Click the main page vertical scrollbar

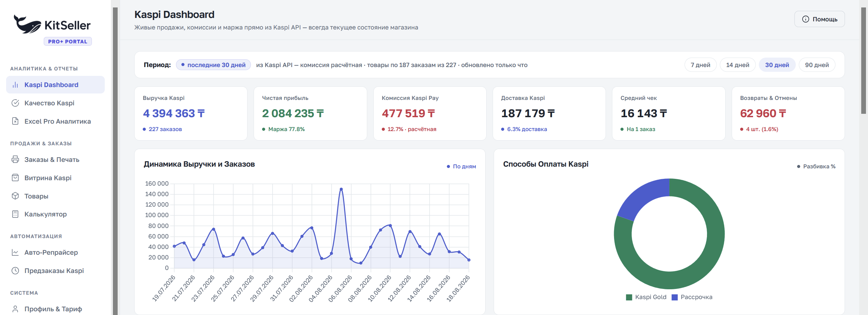click(x=864, y=61)
